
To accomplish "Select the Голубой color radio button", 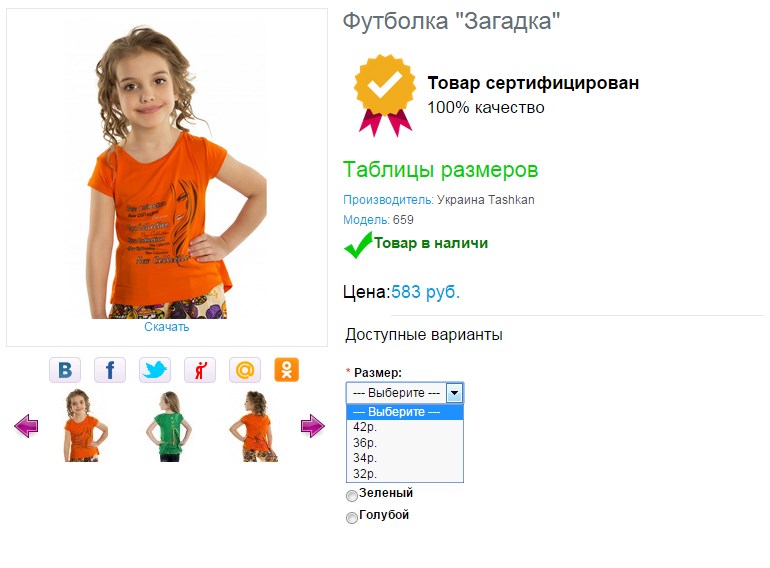I will pos(352,518).
